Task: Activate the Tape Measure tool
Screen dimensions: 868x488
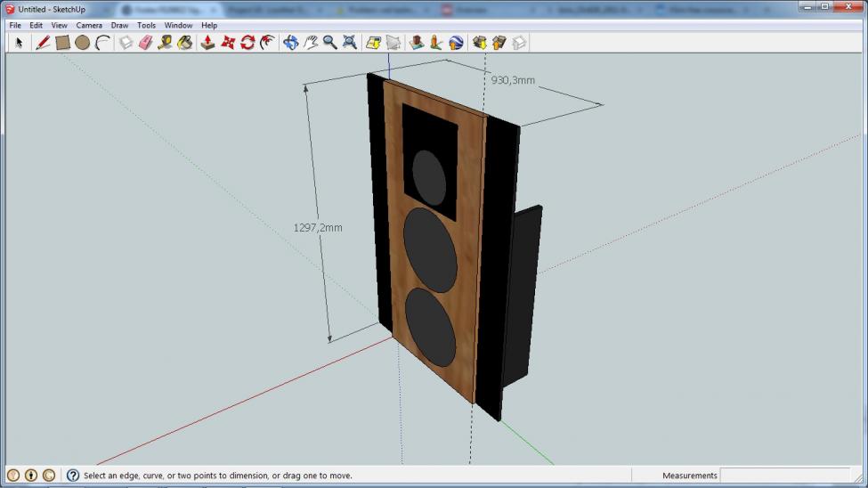Action: pyautogui.click(x=165, y=43)
